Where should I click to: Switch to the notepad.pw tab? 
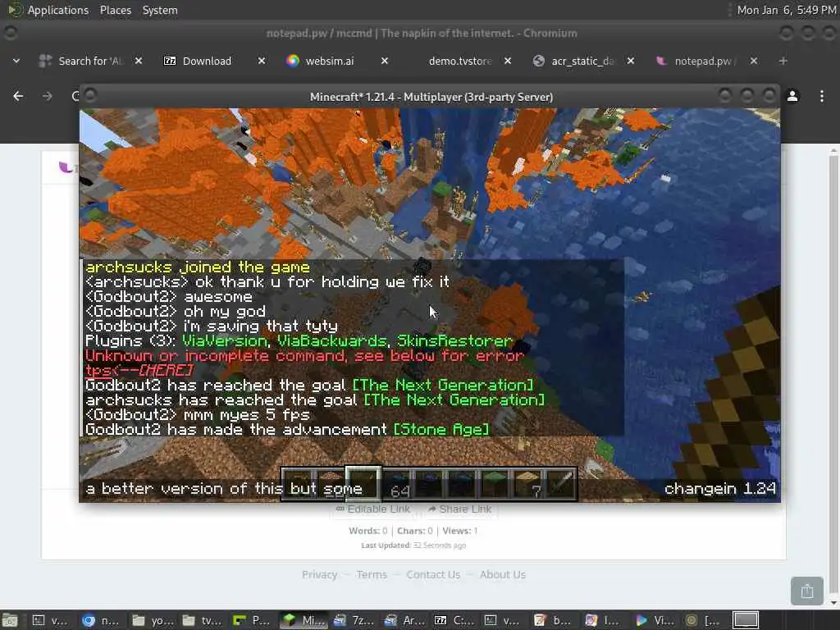pos(697,61)
